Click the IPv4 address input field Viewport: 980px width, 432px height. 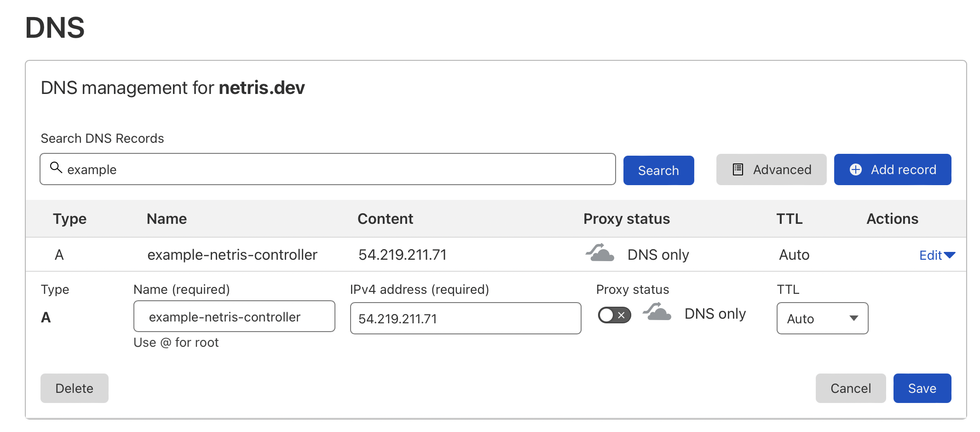(465, 318)
